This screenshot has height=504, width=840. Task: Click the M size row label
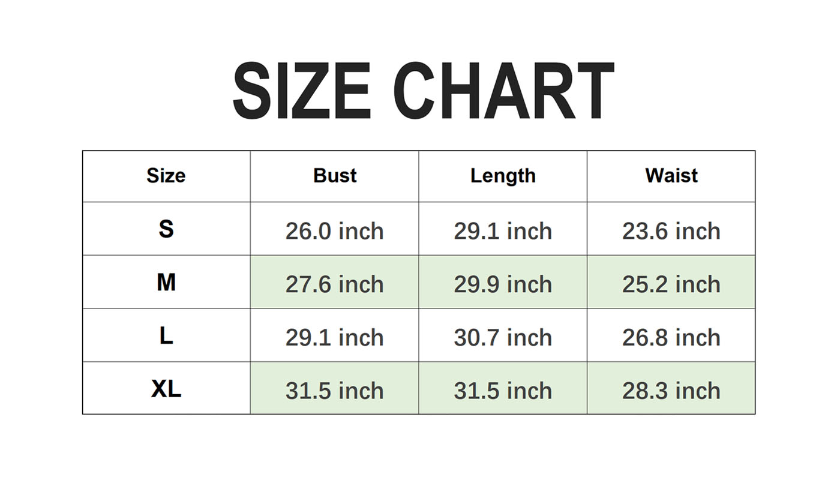point(166,282)
